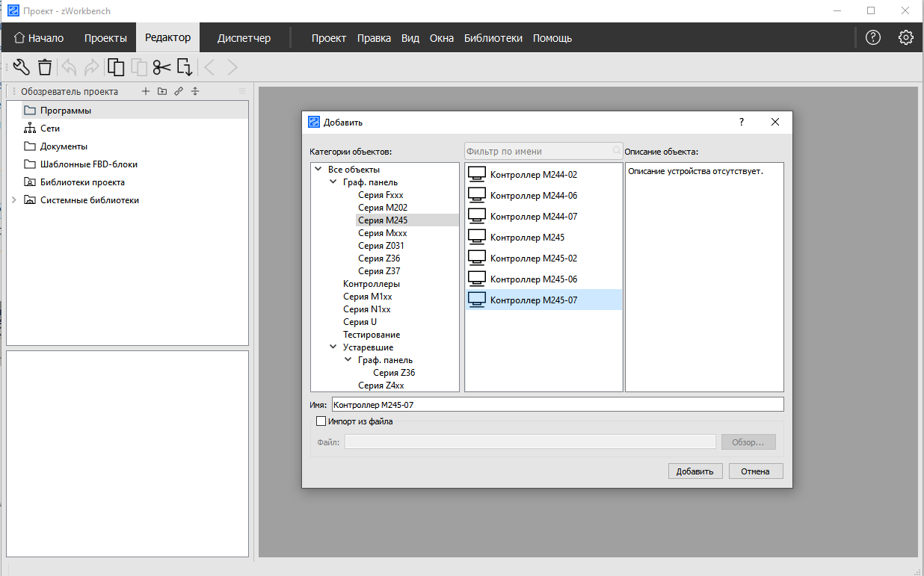Click the chain link icon in project explorer
This screenshot has width=924, height=576.
click(179, 92)
